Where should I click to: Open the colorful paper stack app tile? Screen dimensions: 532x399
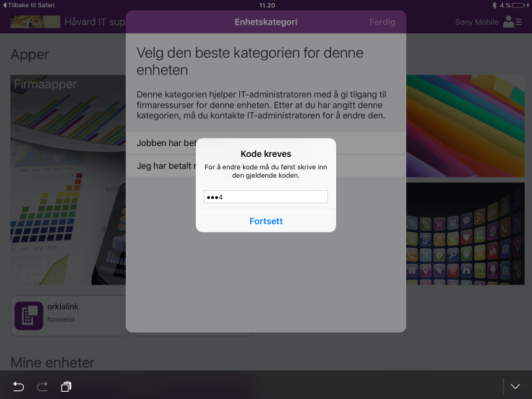coord(465,123)
